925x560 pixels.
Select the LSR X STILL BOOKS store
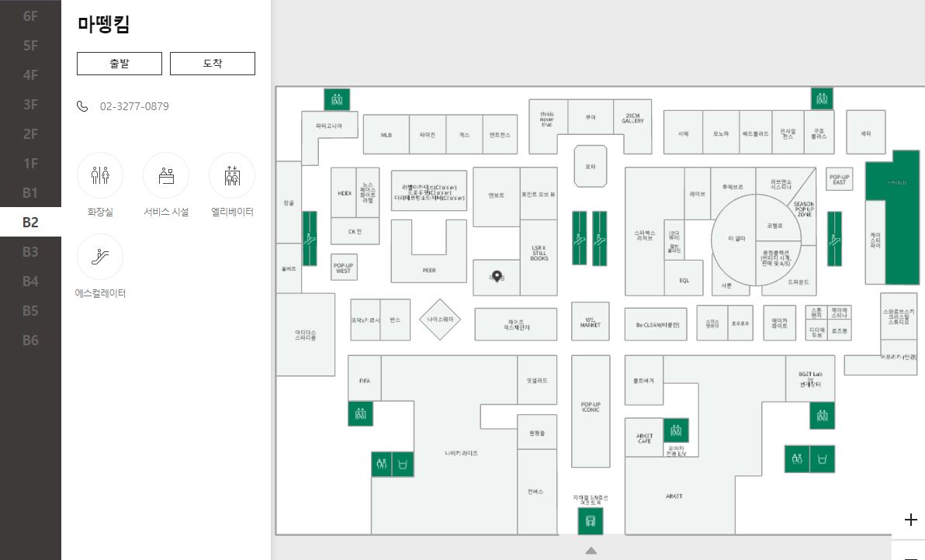click(x=539, y=257)
